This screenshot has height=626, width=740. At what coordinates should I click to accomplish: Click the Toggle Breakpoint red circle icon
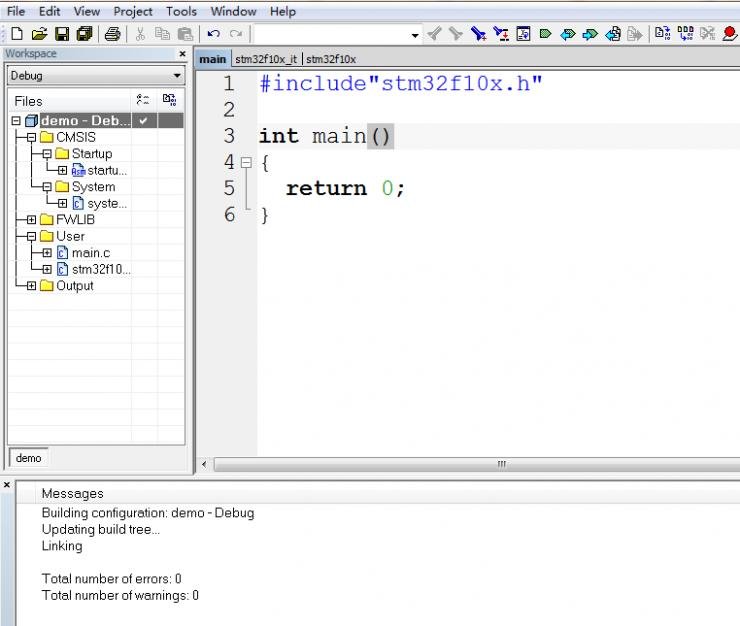point(731,34)
